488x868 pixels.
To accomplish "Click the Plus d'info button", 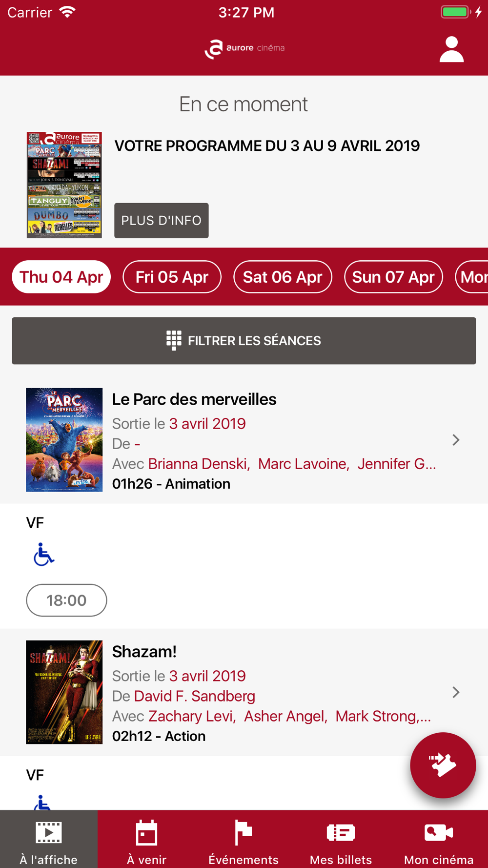I will [x=162, y=221].
